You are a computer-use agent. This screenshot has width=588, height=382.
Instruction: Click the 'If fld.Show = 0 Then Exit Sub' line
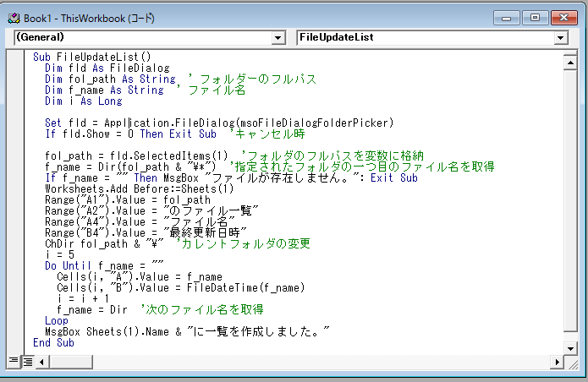click(130, 134)
